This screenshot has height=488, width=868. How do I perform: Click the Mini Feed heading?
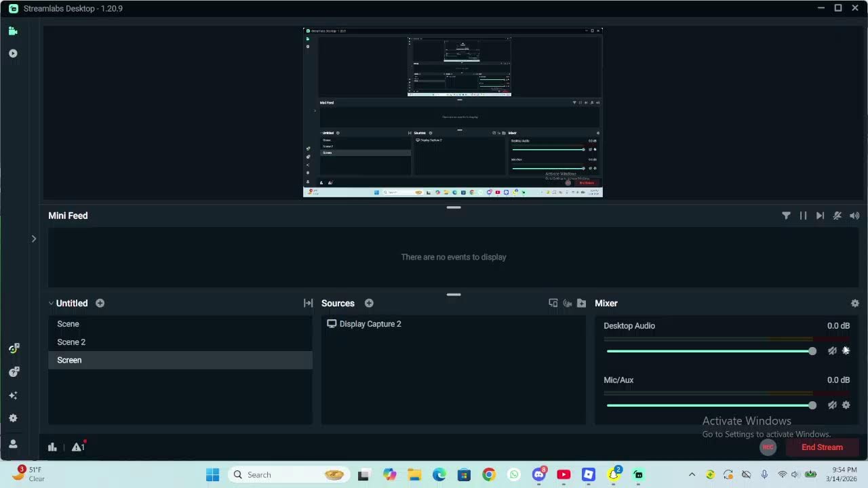pos(68,216)
